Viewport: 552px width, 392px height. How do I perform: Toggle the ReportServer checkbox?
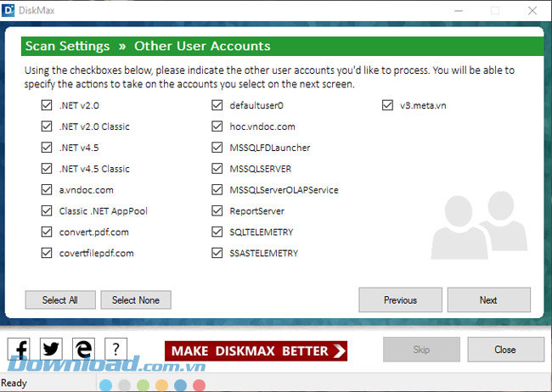[x=217, y=210]
